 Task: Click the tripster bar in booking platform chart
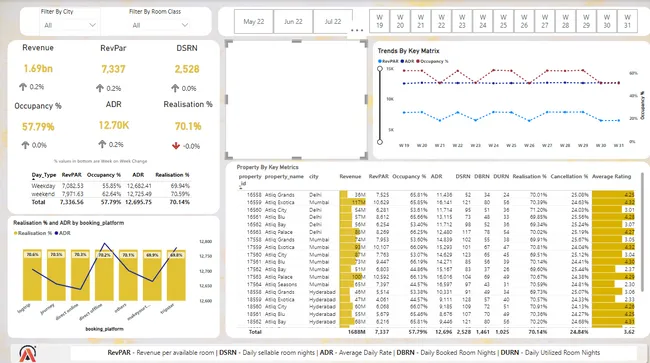click(x=176, y=275)
